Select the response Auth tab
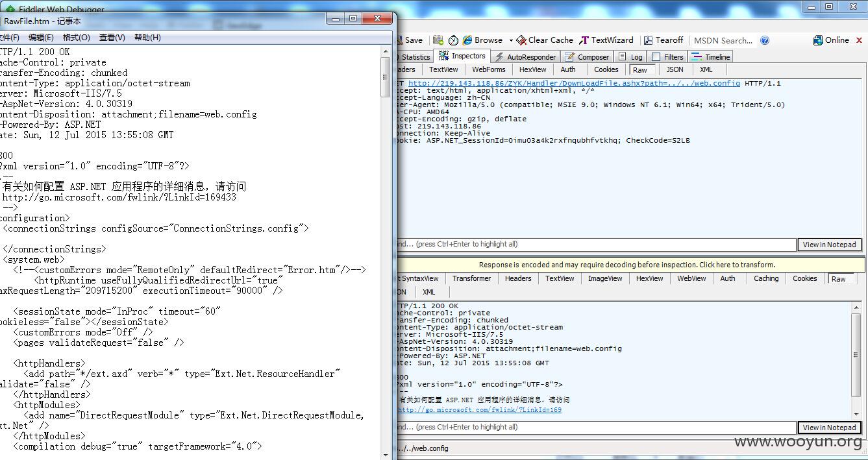The height and width of the screenshot is (460, 868). pyautogui.click(x=728, y=278)
